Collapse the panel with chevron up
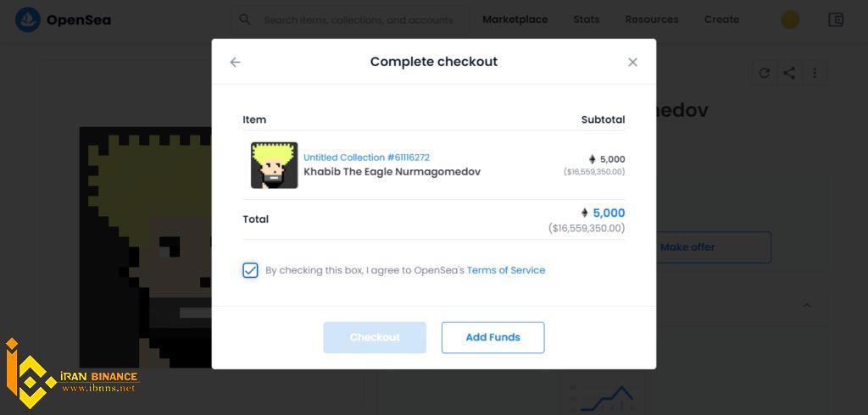 point(807,305)
